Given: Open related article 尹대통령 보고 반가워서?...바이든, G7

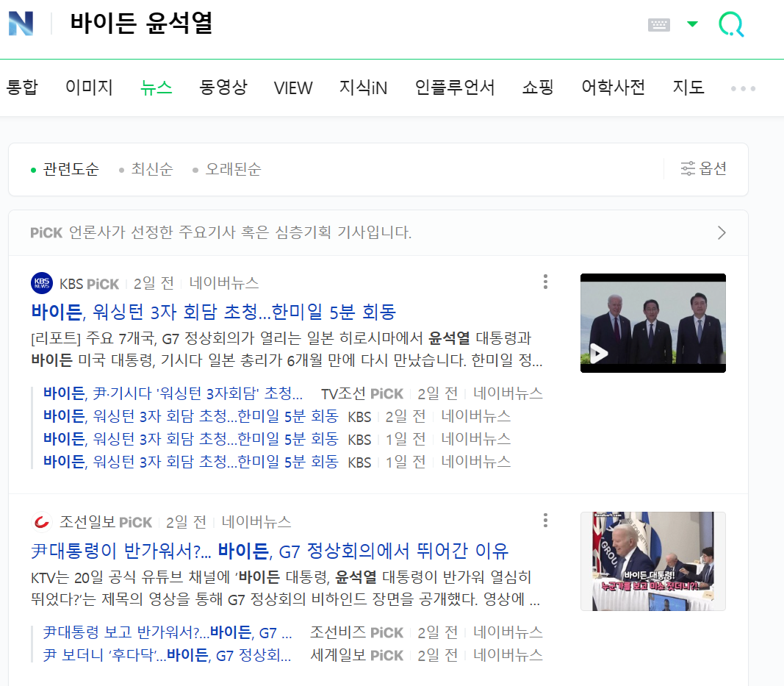Looking at the screenshot, I should (168, 632).
